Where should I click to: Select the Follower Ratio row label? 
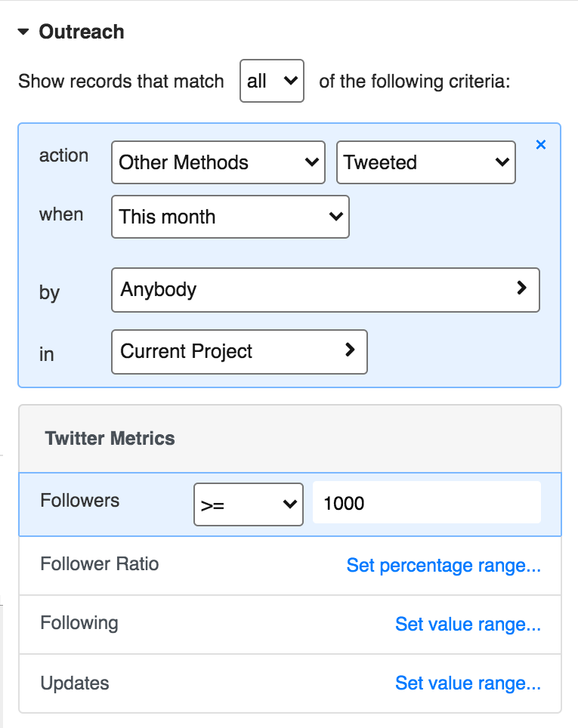coord(100,564)
